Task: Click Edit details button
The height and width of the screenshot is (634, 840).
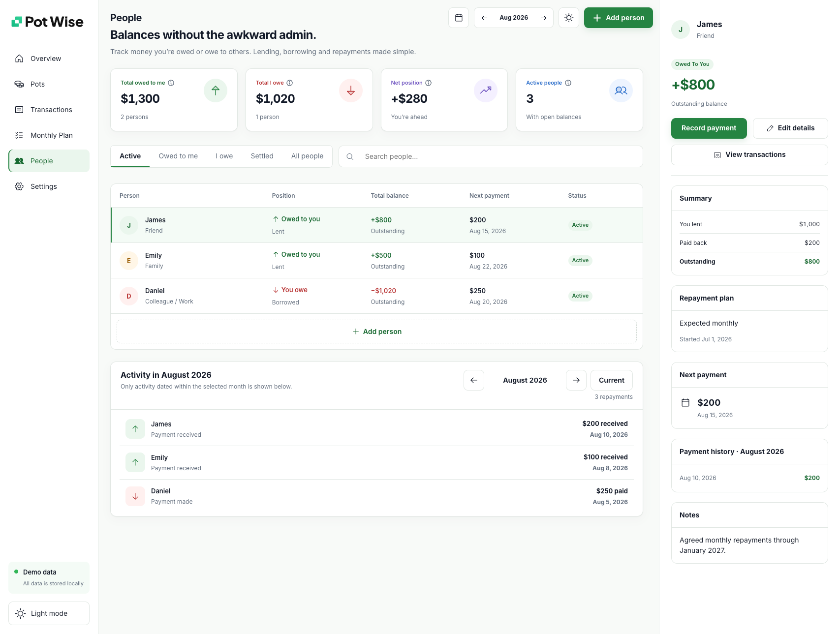Action: click(x=790, y=128)
